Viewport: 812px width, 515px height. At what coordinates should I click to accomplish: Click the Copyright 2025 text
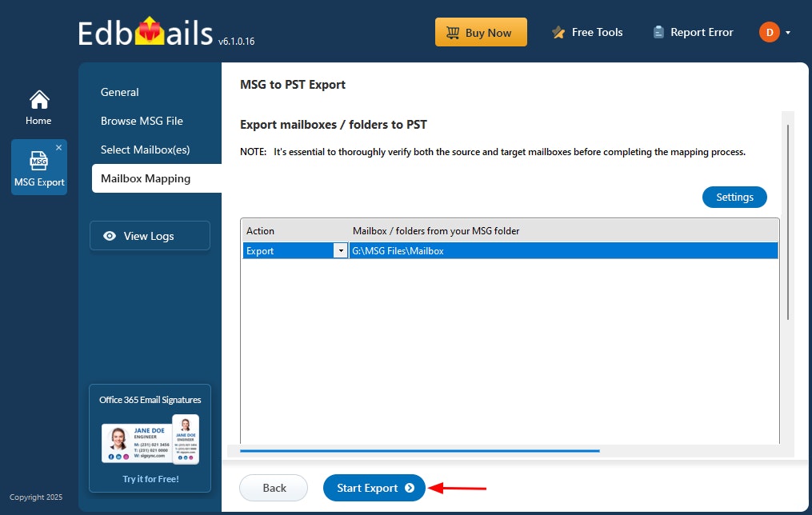36,497
